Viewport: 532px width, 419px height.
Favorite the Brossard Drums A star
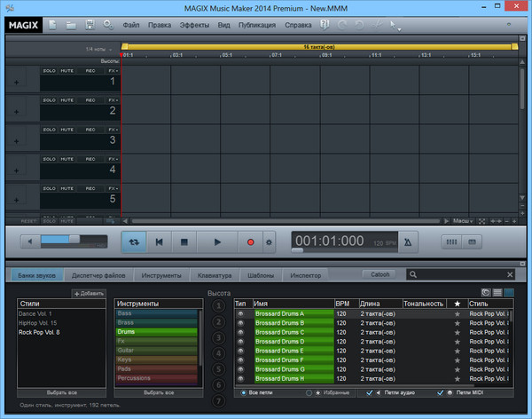click(x=458, y=314)
